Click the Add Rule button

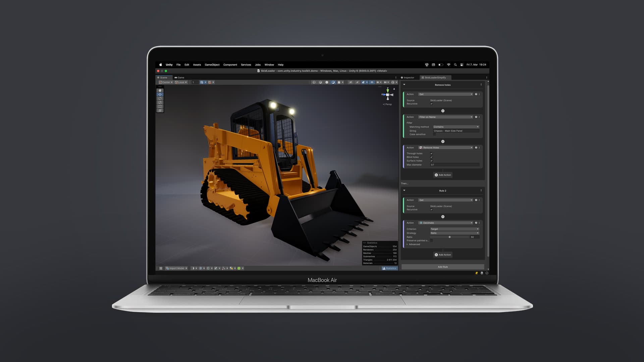[x=442, y=267]
